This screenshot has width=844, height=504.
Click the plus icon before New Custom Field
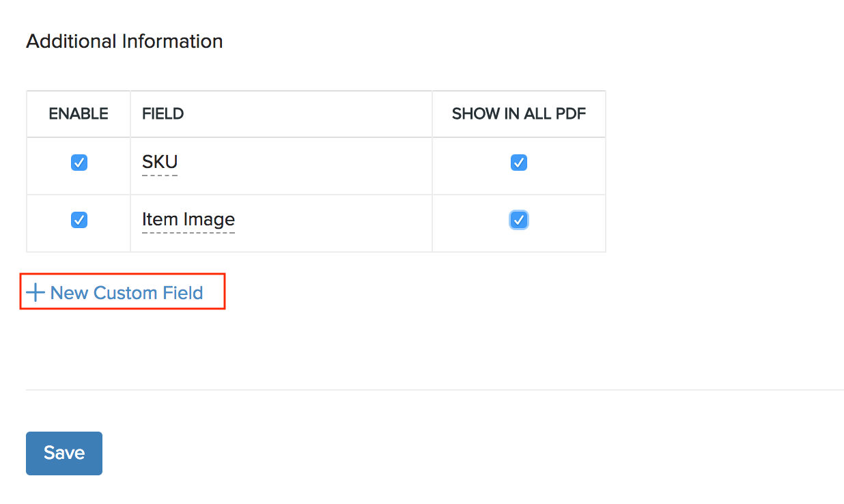point(35,293)
